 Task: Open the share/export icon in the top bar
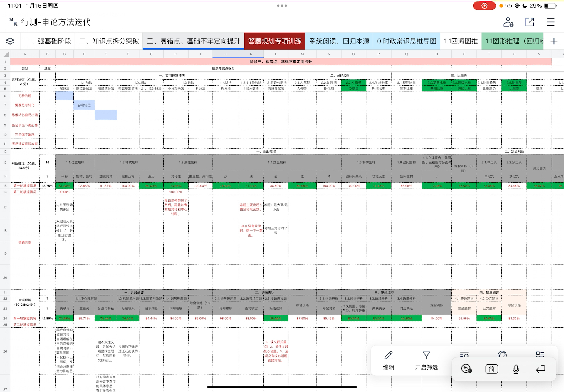pos(530,22)
